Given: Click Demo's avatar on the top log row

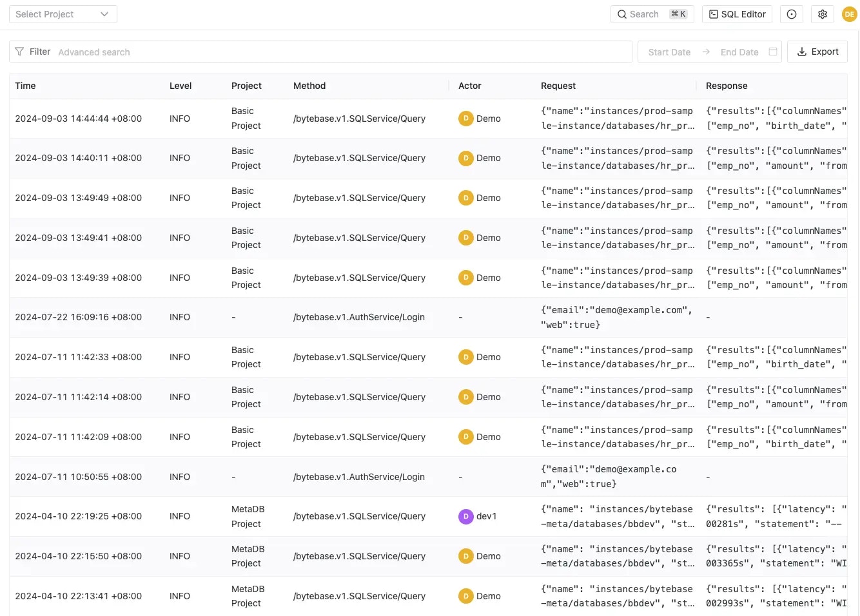Looking at the screenshot, I should pos(465,119).
